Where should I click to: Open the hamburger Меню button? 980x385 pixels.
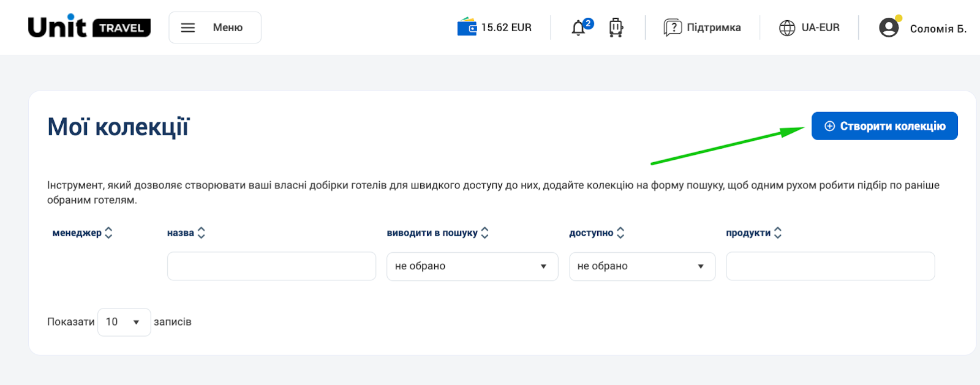point(215,28)
